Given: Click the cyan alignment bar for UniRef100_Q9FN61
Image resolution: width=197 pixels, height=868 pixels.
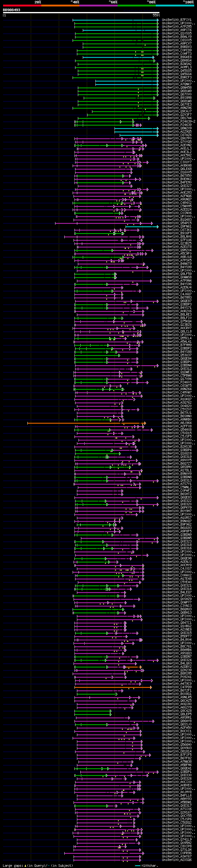Looking at the screenshot, I should tap(142, 227).
